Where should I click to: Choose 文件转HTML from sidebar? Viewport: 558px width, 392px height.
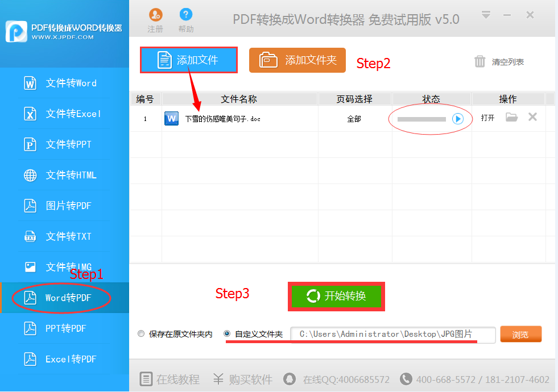[64, 176]
